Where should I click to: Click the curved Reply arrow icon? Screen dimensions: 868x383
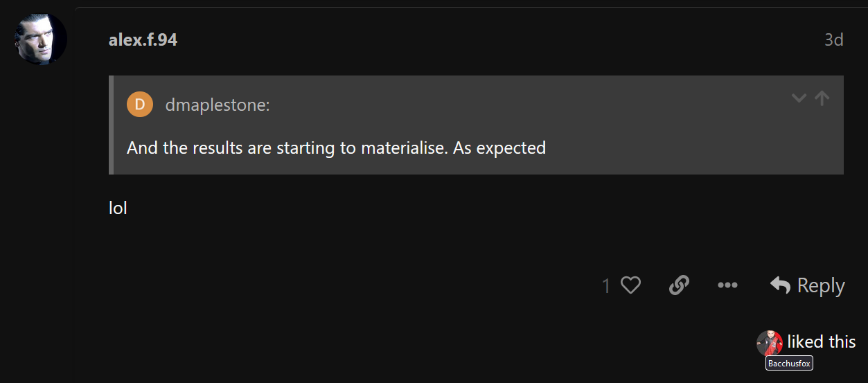click(x=781, y=285)
